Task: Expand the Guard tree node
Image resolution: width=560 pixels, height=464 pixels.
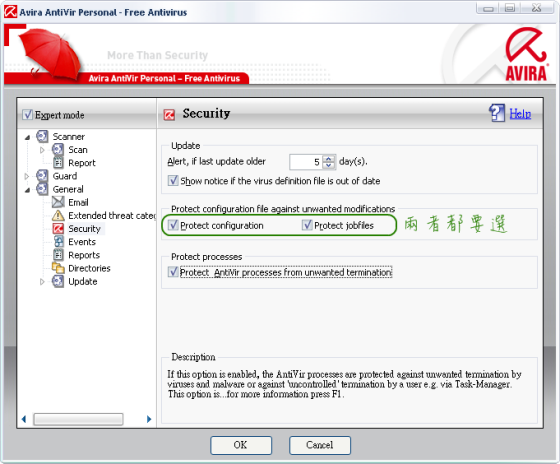Action: tap(26, 176)
